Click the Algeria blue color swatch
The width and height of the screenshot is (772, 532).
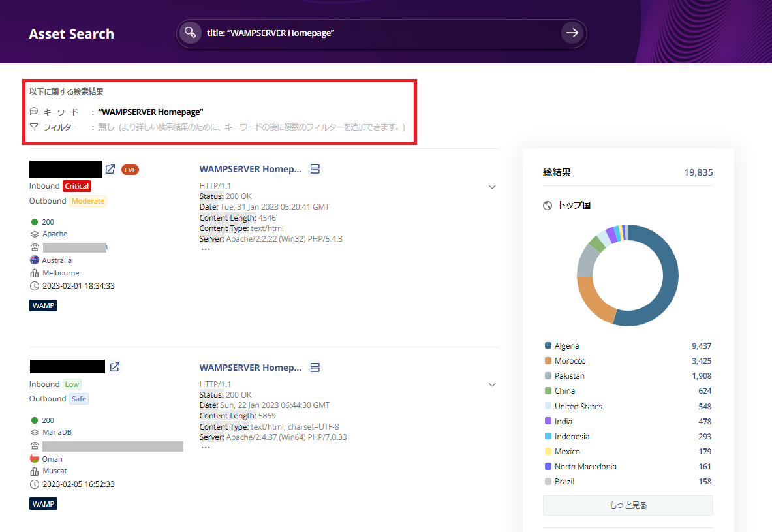[x=548, y=346]
